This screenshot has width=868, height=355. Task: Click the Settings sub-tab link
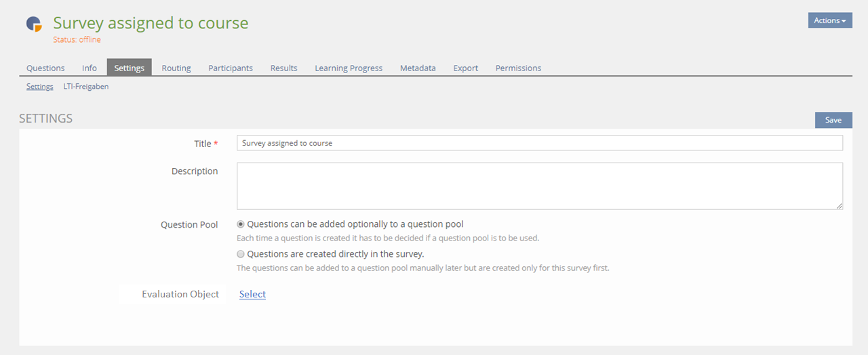tap(40, 87)
